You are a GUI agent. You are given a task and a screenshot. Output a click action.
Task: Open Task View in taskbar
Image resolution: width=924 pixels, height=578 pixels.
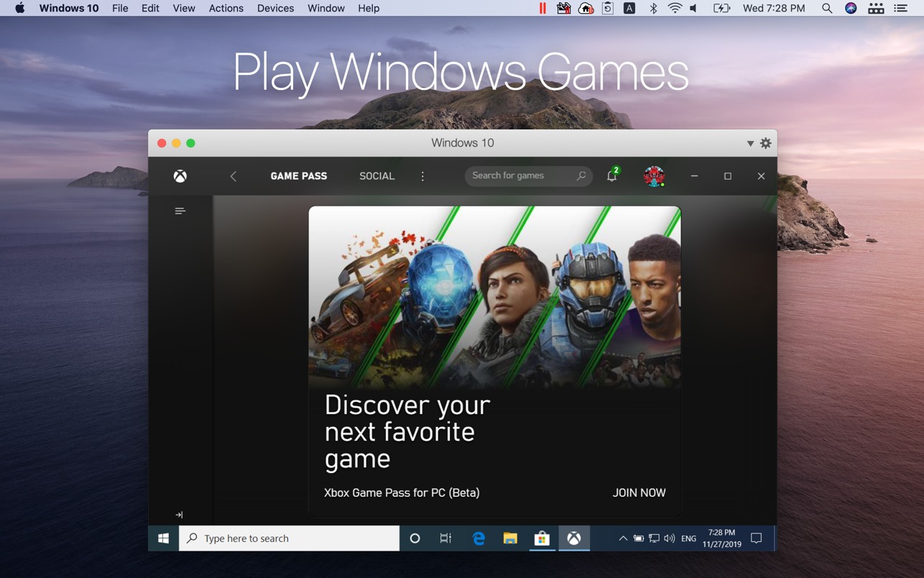click(x=445, y=538)
